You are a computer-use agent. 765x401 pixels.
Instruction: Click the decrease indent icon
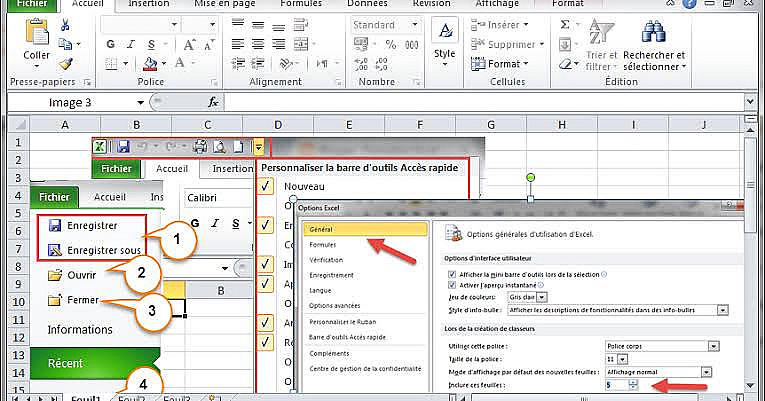(238, 63)
